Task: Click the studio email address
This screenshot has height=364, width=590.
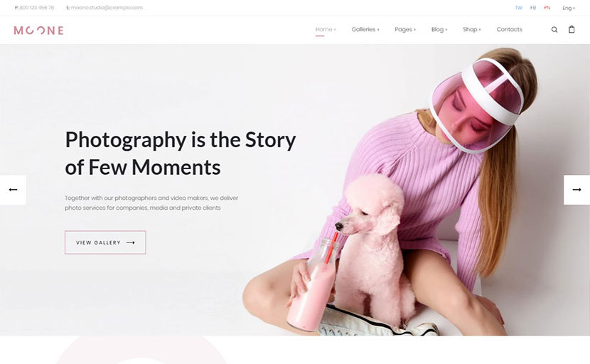Action: pos(107,8)
